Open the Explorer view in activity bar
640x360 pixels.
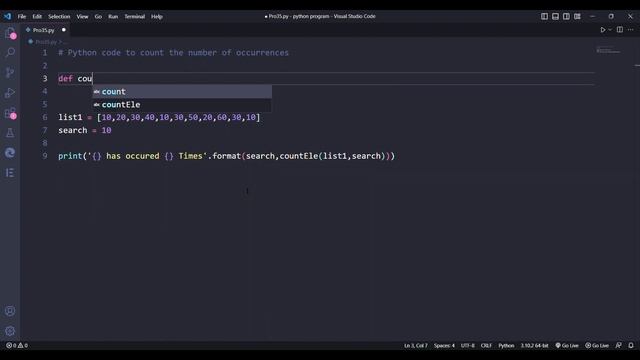[10, 33]
